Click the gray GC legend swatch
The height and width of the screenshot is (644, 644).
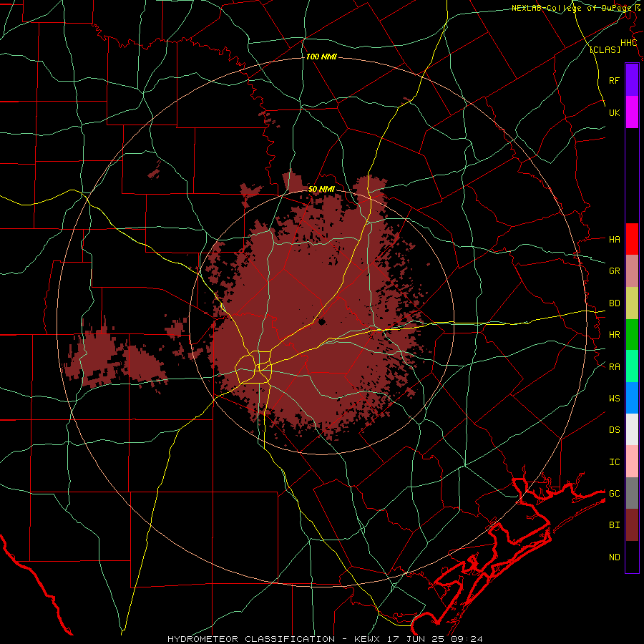point(632,493)
